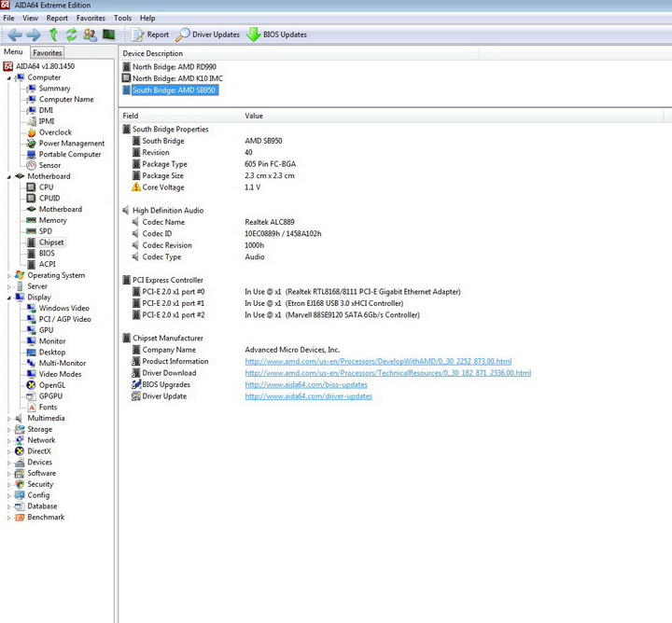This screenshot has height=623, width=672.
Task: Select the Overclock tree item
Action: pos(55,132)
